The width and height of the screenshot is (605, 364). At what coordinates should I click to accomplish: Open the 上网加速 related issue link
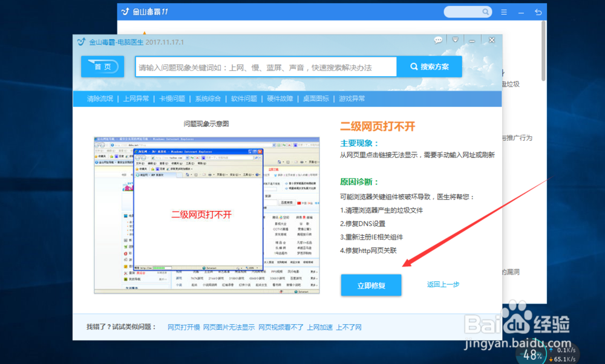[320, 327]
